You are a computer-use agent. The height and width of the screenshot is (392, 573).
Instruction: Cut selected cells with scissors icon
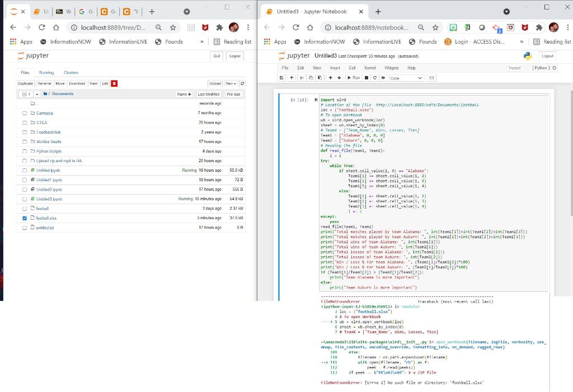point(302,77)
